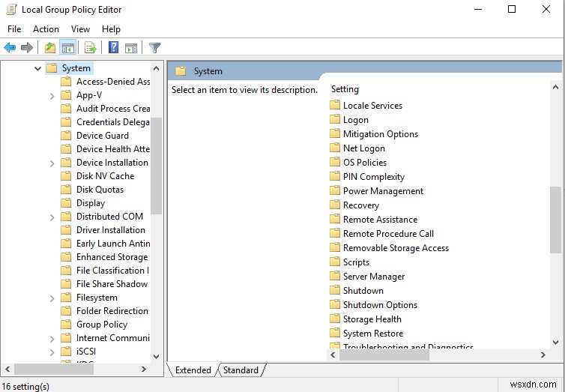The height and width of the screenshot is (392, 565).
Task: Collapse the System tree node
Action: click(37, 68)
